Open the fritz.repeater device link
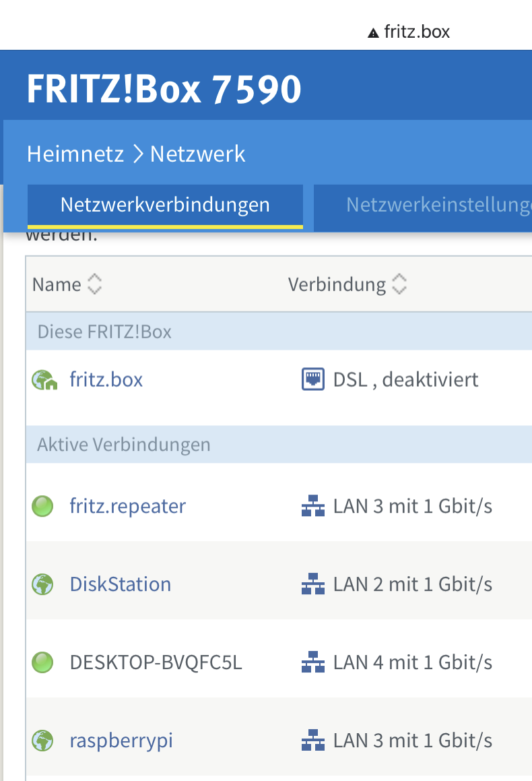 (x=128, y=506)
